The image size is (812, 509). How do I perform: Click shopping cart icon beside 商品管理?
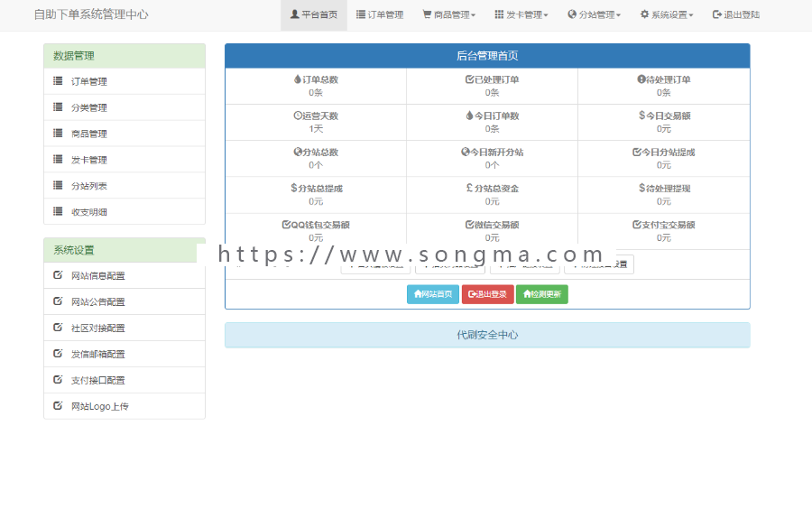coord(427,14)
